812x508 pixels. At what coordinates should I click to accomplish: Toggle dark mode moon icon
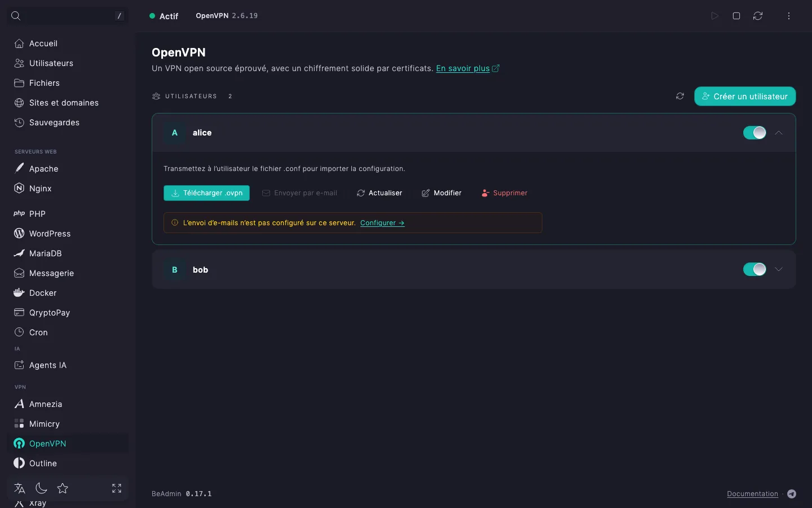[x=41, y=488]
